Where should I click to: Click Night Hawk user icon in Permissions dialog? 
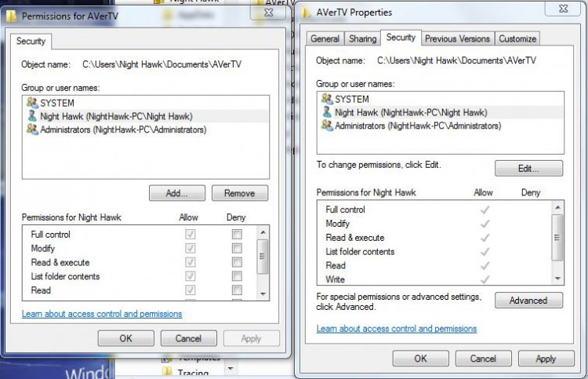32,116
